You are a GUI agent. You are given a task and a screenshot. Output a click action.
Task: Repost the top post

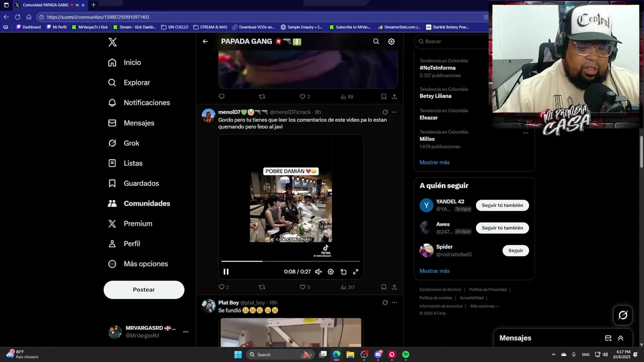pyautogui.click(x=262, y=97)
